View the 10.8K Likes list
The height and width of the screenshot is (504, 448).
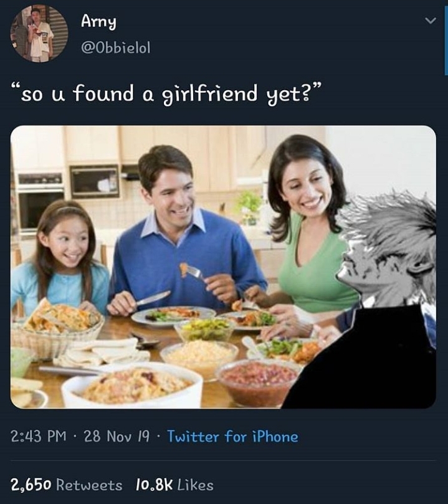coord(174,485)
